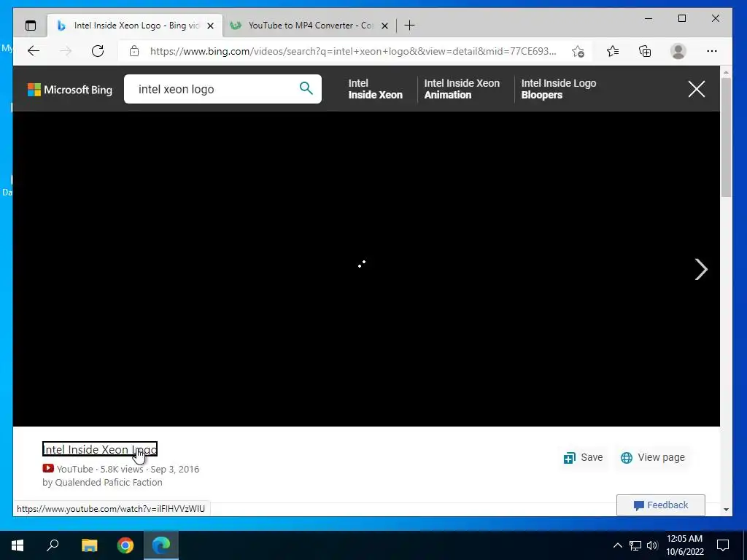Click the View page button

point(653,458)
